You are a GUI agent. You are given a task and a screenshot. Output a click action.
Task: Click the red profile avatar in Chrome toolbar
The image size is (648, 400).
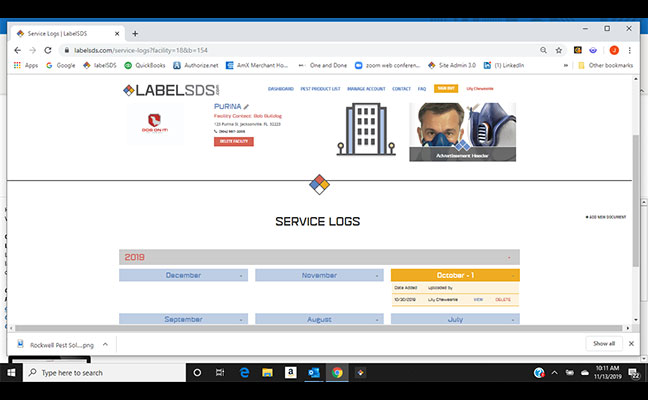tap(614, 50)
